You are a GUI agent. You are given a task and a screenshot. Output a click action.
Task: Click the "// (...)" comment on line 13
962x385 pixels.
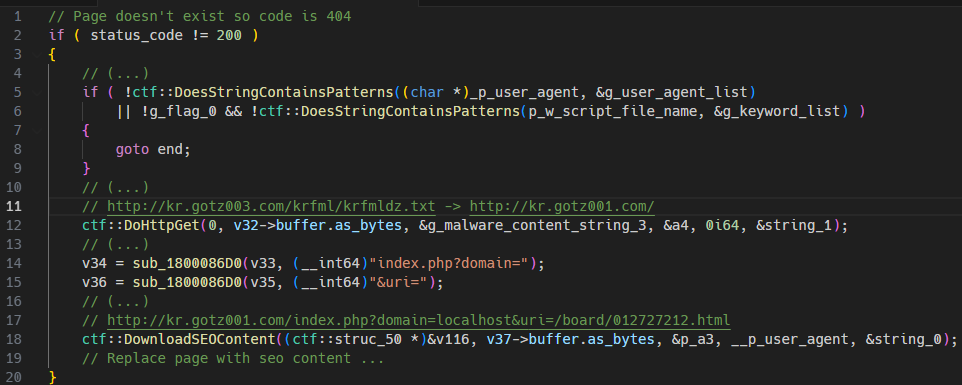point(116,245)
